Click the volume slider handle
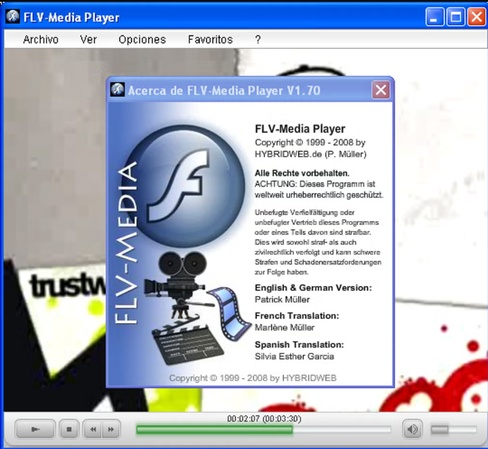This screenshot has height=449, width=488. (x=440, y=429)
